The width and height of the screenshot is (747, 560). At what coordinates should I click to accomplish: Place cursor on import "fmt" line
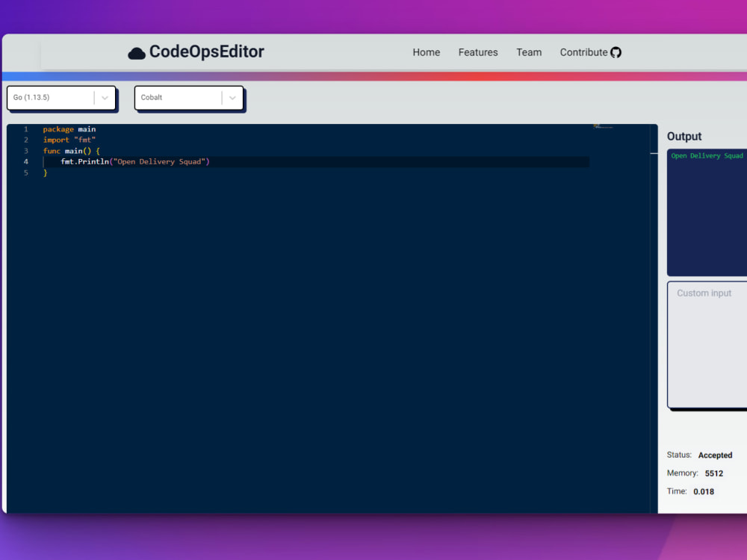point(69,140)
